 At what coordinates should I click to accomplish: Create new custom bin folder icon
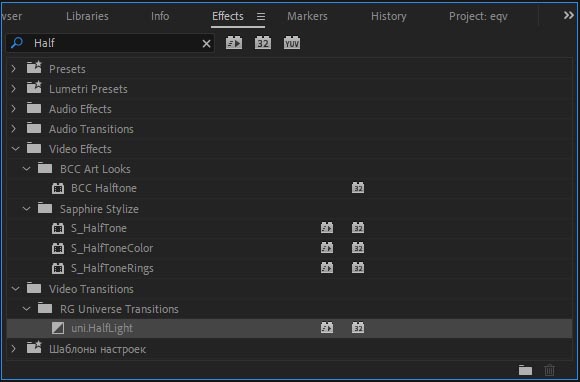525,370
